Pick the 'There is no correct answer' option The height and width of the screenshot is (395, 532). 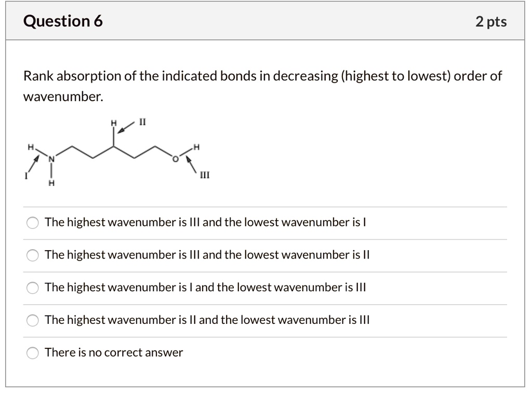33,353
